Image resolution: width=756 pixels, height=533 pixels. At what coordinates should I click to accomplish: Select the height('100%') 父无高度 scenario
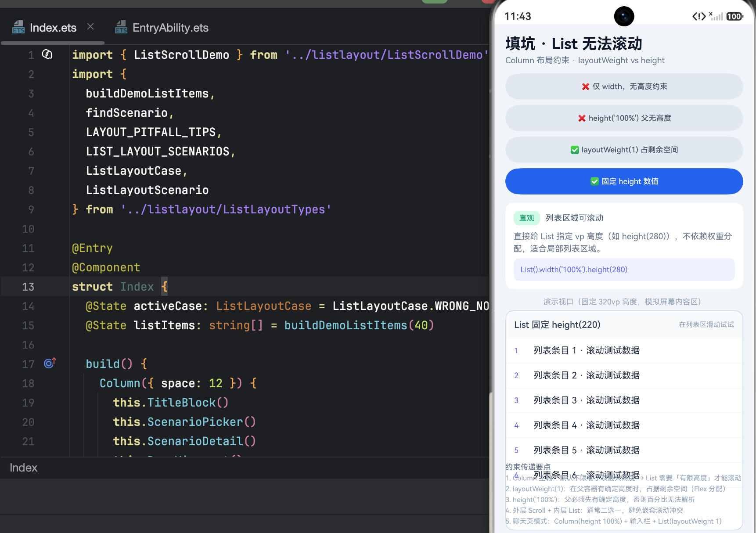tap(624, 118)
